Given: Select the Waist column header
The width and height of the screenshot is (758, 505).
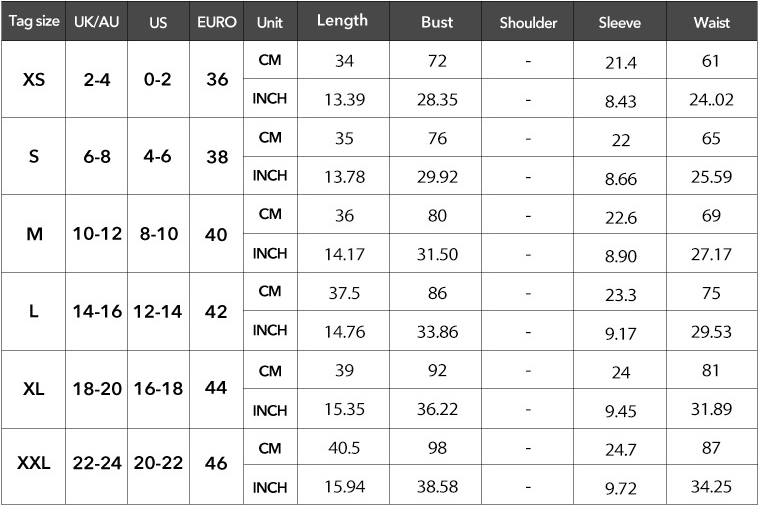Looking at the screenshot, I should pos(712,21).
